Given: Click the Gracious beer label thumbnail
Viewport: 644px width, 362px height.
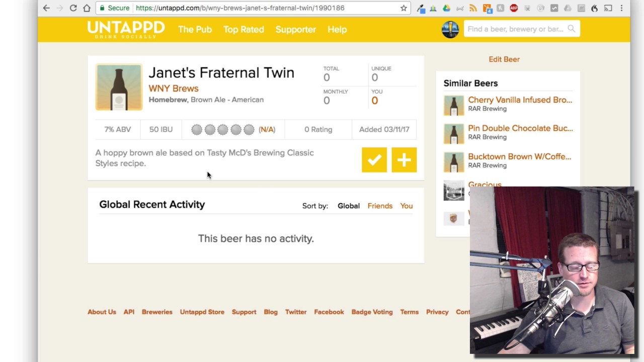Looking at the screenshot, I should (x=453, y=191).
